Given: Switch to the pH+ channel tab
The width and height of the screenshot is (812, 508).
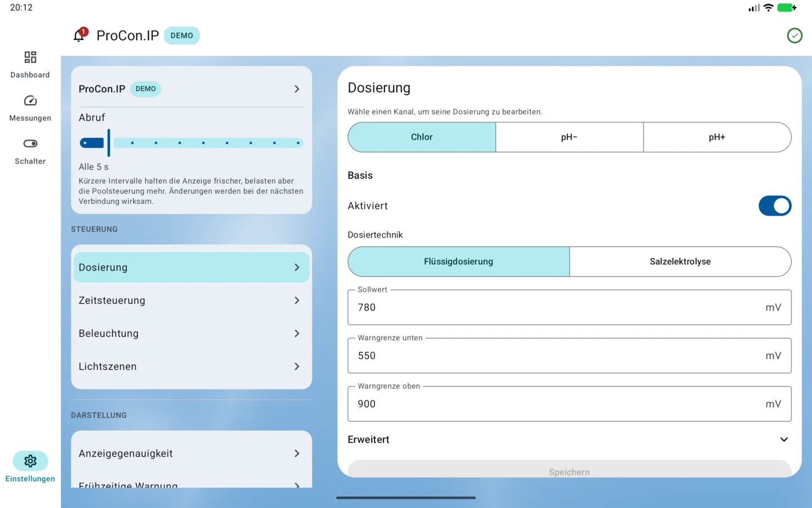Looking at the screenshot, I should 717,137.
